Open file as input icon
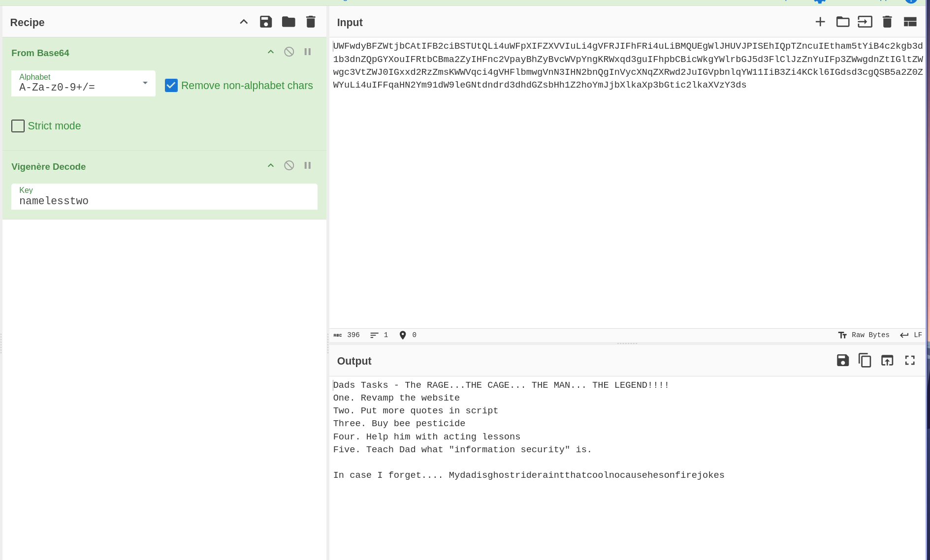930x560 pixels. point(865,22)
